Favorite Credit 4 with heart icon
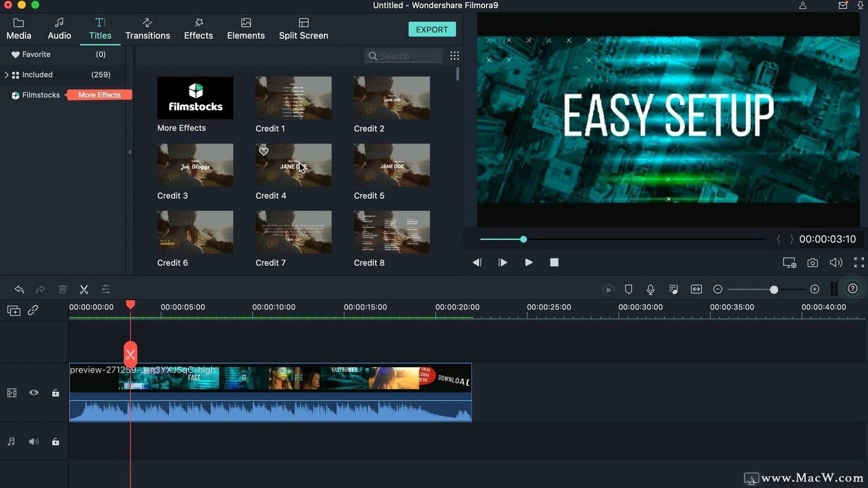Image resolution: width=868 pixels, height=488 pixels. click(x=264, y=152)
